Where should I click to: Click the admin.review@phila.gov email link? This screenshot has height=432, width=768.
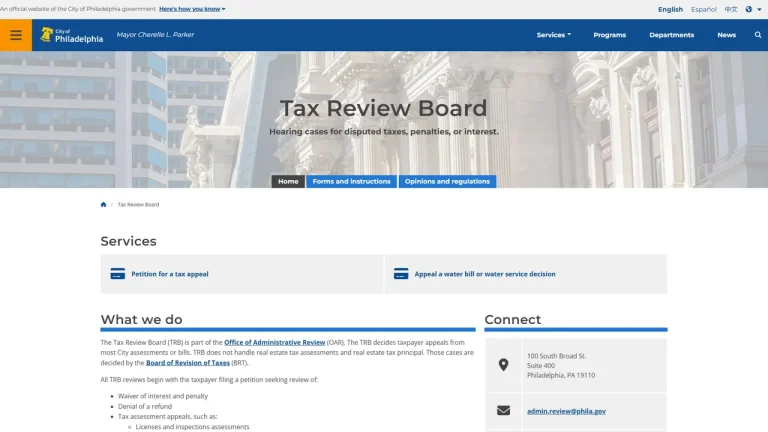tap(566, 411)
